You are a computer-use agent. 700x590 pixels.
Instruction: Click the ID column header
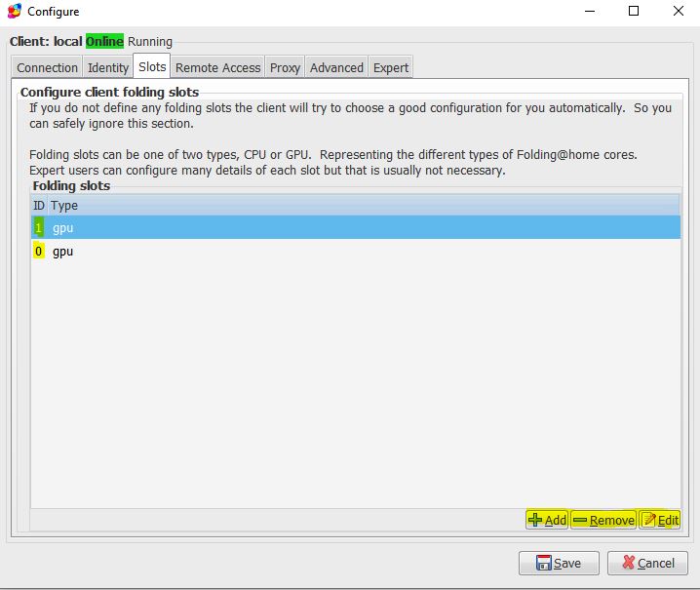tap(39, 206)
